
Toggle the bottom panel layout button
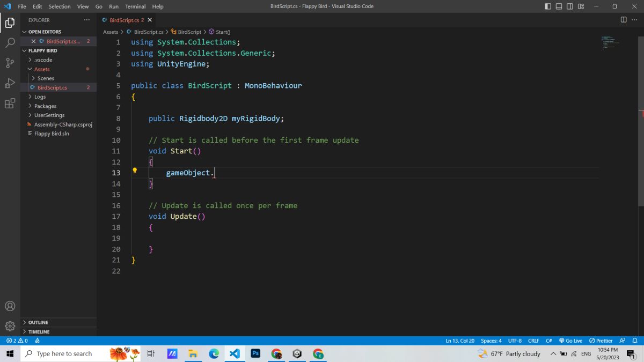click(x=559, y=6)
